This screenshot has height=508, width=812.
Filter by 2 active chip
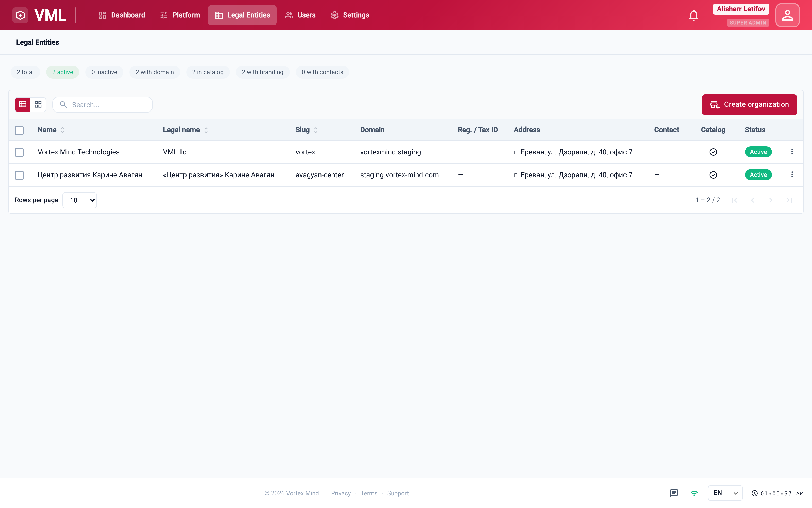click(x=62, y=72)
